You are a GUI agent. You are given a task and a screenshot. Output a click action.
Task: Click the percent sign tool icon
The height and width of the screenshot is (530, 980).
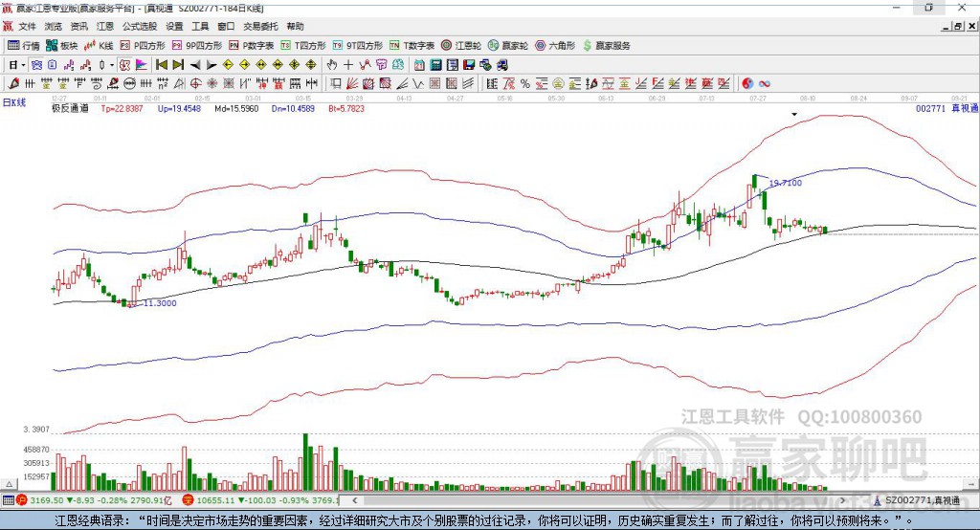pos(525,84)
